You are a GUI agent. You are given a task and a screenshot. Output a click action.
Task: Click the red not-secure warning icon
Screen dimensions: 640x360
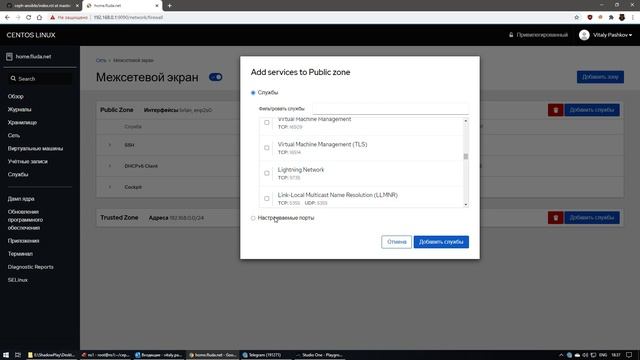52,18
